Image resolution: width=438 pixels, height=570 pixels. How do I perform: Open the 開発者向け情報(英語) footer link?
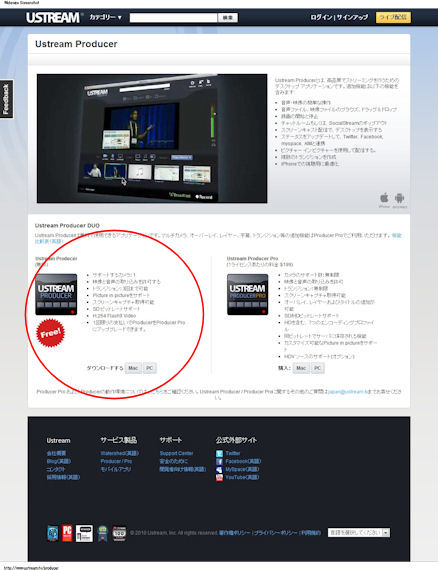(x=183, y=469)
